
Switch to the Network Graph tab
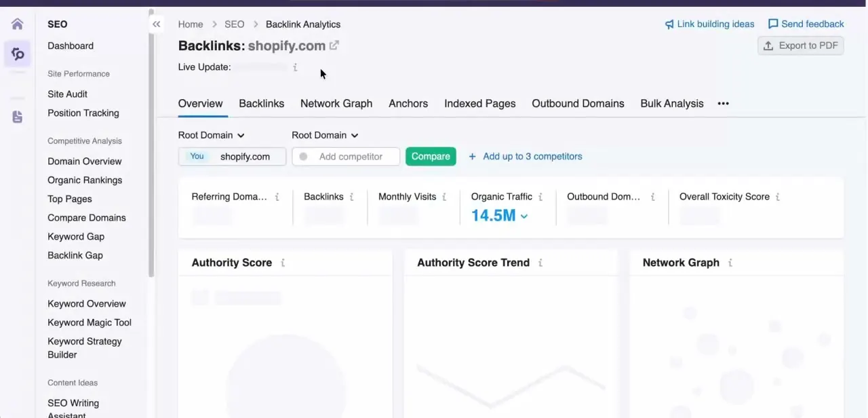[336, 104]
